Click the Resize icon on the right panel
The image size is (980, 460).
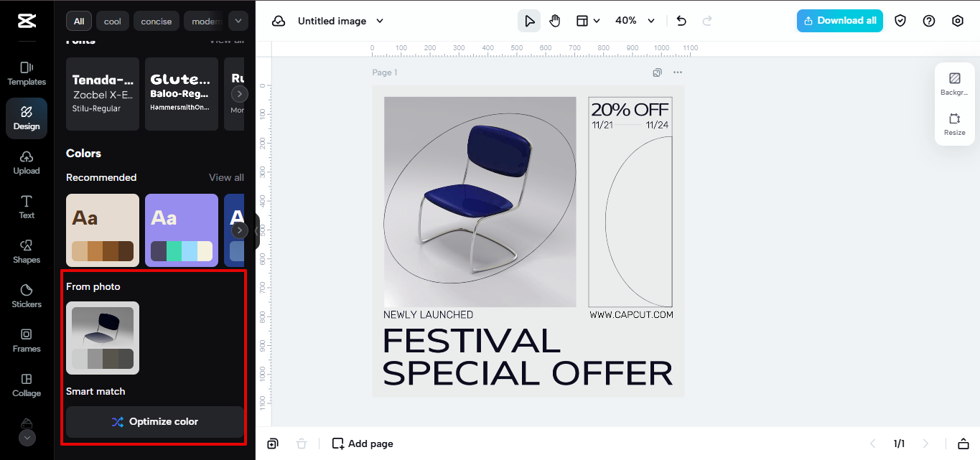pos(954,123)
